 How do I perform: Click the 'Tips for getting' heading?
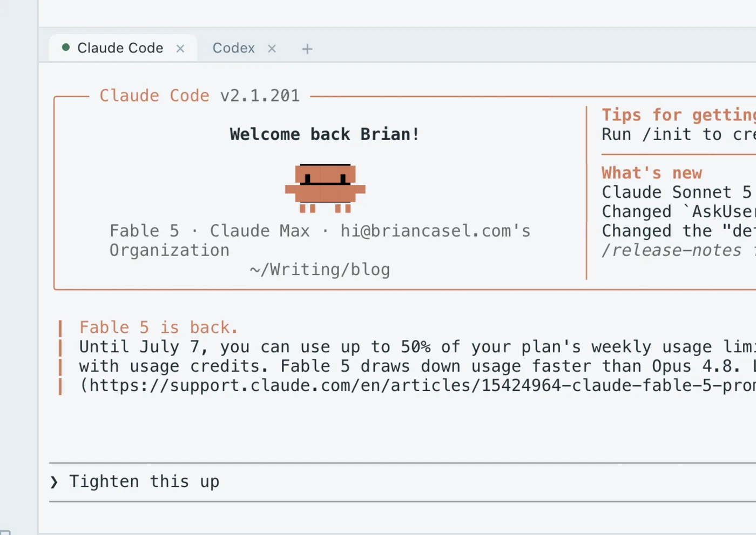coord(679,115)
